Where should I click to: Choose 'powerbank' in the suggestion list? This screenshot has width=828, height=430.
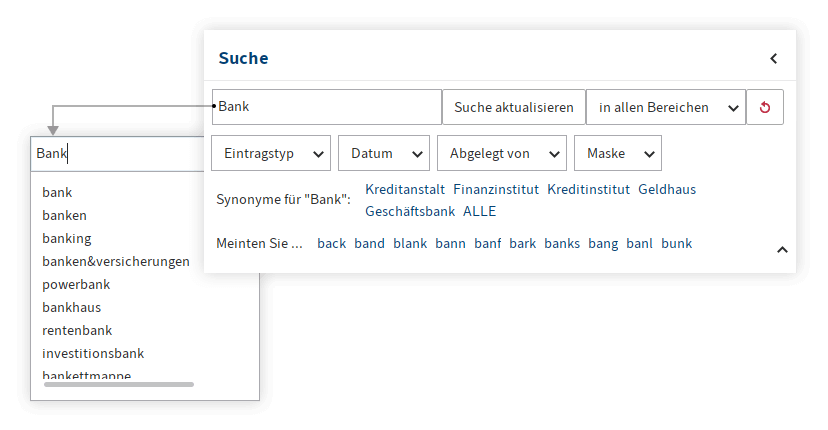(x=76, y=285)
